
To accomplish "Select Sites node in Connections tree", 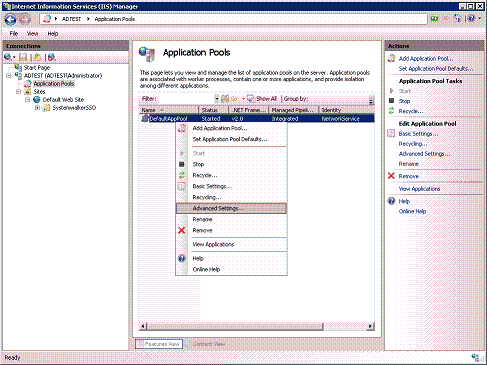I will coord(39,92).
